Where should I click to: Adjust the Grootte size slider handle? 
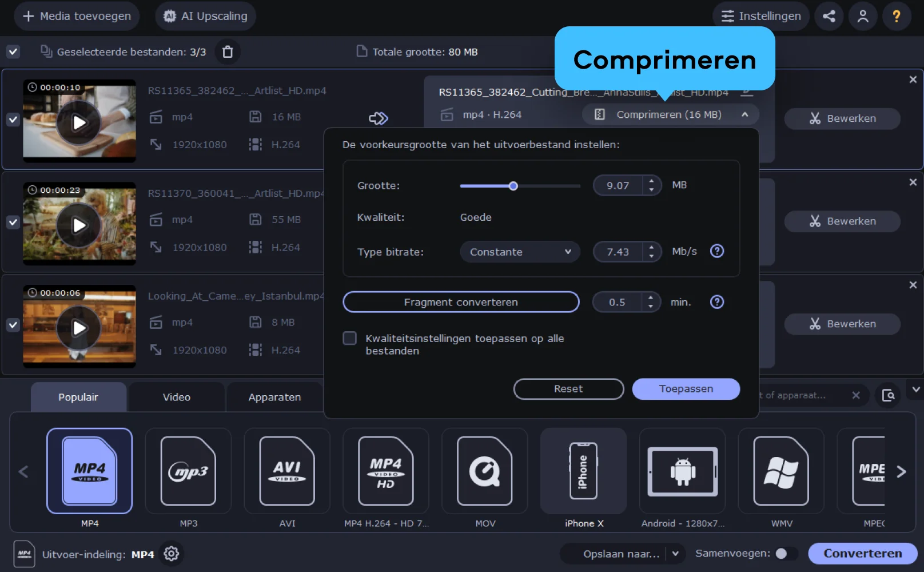513,185
